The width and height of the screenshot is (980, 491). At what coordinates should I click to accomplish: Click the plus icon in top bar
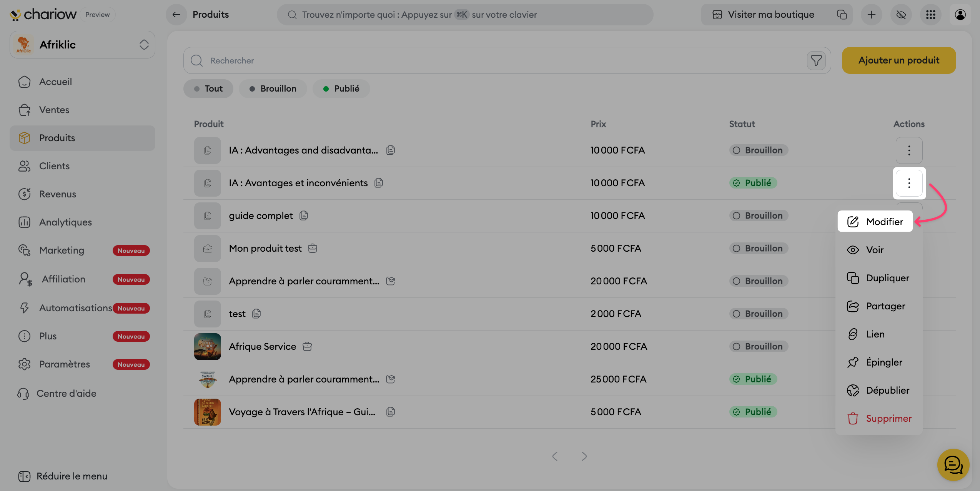pyautogui.click(x=871, y=15)
